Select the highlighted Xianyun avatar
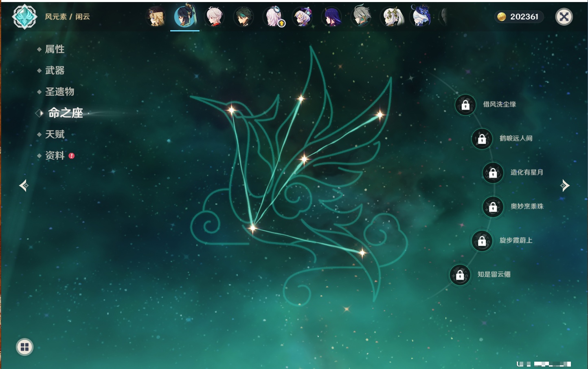588x369 pixels. (x=185, y=16)
